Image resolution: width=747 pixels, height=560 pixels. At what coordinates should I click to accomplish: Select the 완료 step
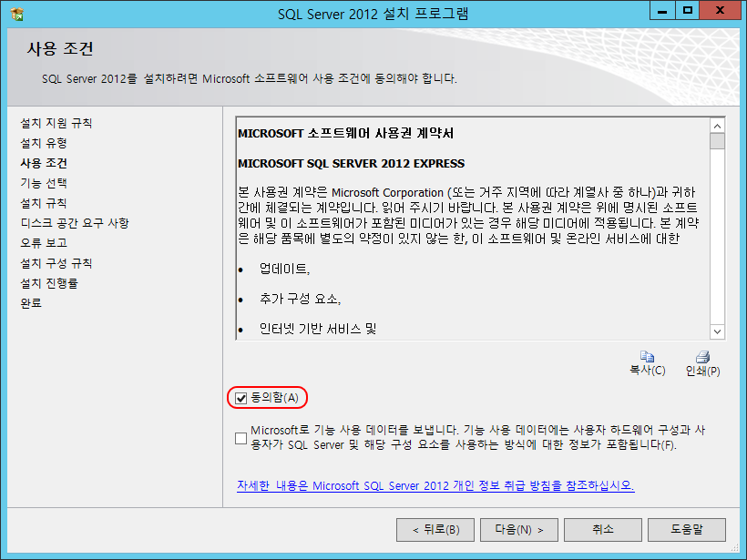[x=31, y=303]
